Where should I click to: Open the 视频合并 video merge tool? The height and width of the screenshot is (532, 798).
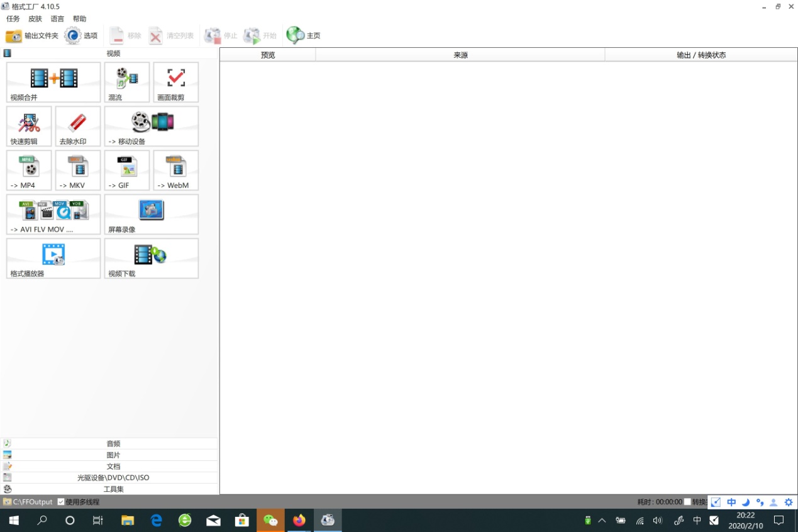point(53,82)
